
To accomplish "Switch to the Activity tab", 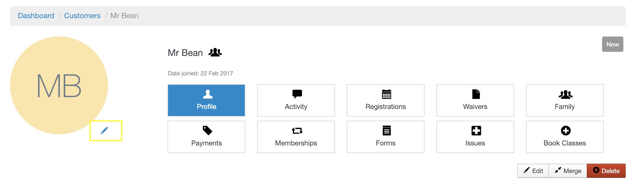I will pos(296,100).
